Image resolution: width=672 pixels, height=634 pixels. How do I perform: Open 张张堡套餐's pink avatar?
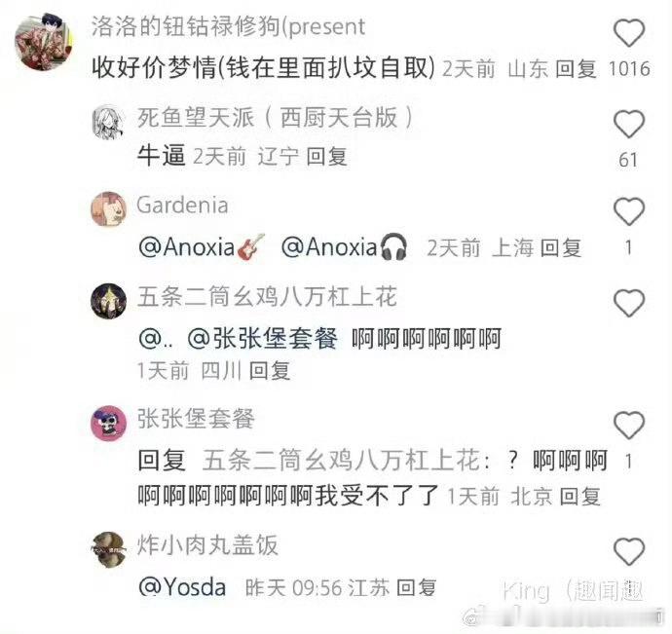coord(109,423)
